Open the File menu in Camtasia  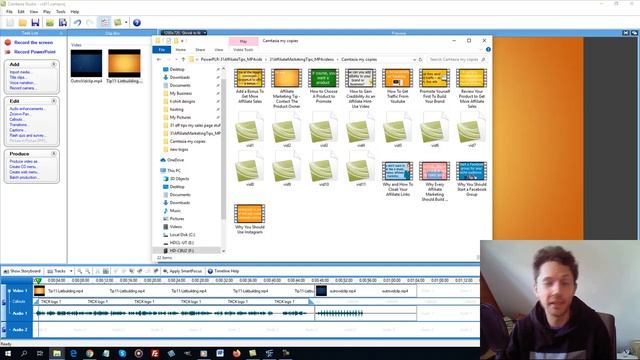pos(9,12)
